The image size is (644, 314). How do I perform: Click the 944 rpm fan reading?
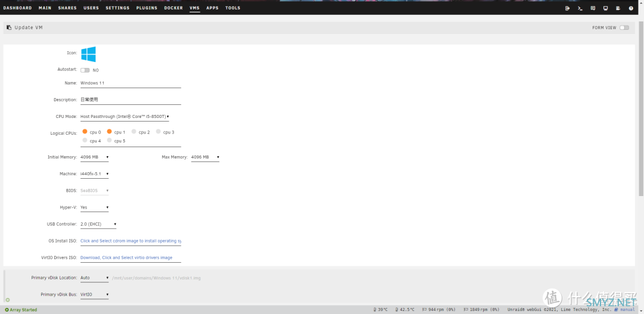pos(439,310)
